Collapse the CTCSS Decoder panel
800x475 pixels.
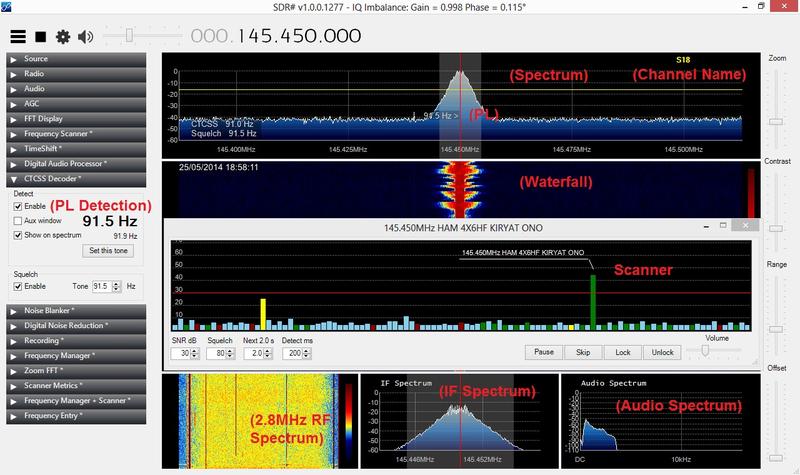coord(76,179)
